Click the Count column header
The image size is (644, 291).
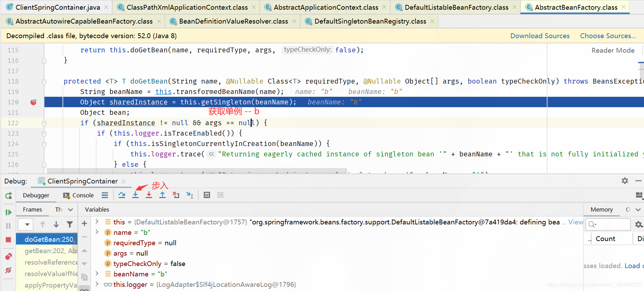[x=605, y=239]
